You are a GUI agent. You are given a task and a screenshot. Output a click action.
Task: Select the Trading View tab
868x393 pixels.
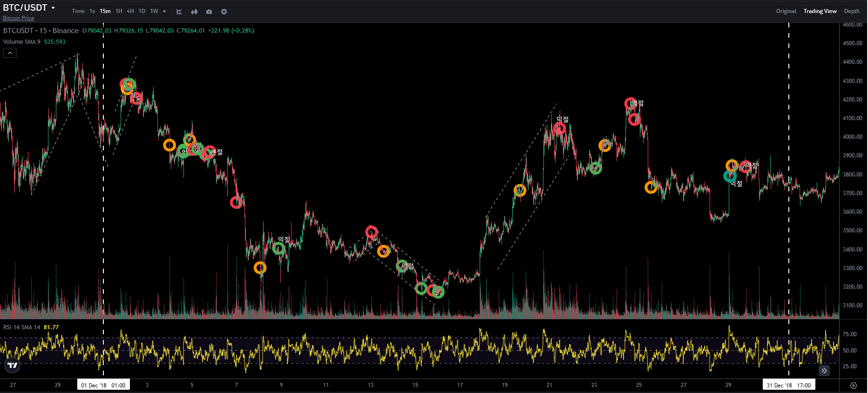click(820, 11)
